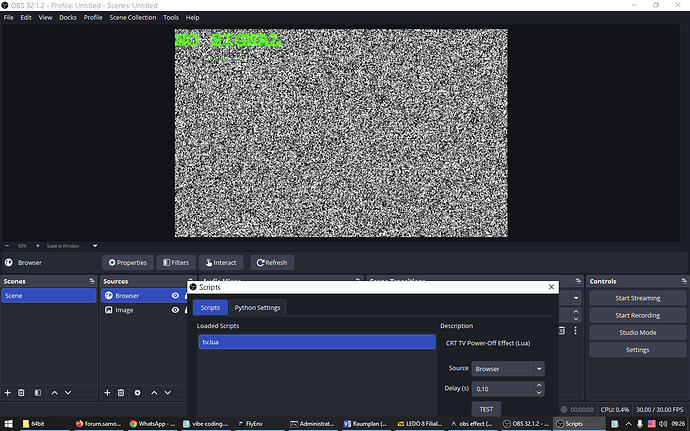The width and height of the screenshot is (690, 431).
Task: Open the Profile menu
Action: (x=93, y=18)
